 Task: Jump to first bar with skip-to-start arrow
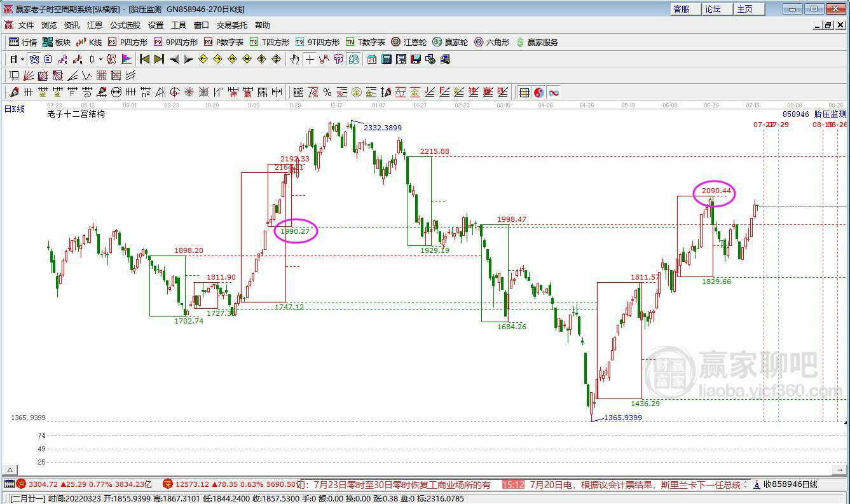coord(144,59)
